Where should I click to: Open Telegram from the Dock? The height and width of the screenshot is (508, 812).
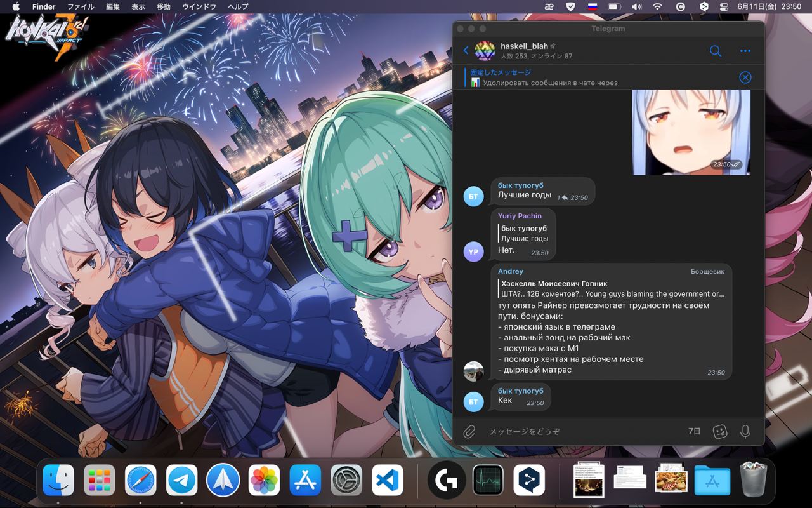(182, 480)
